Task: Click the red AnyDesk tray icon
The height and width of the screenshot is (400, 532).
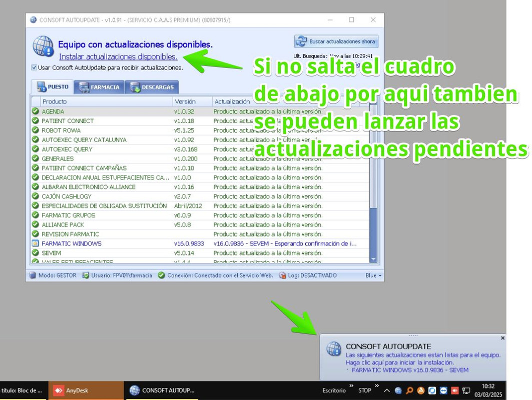Action: click(x=455, y=390)
